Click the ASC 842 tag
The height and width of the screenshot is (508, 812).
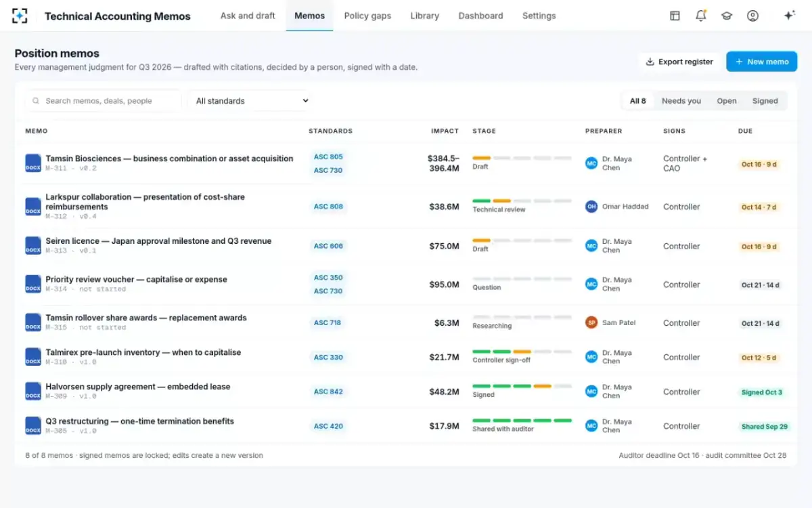pyautogui.click(x=328, y=391)
